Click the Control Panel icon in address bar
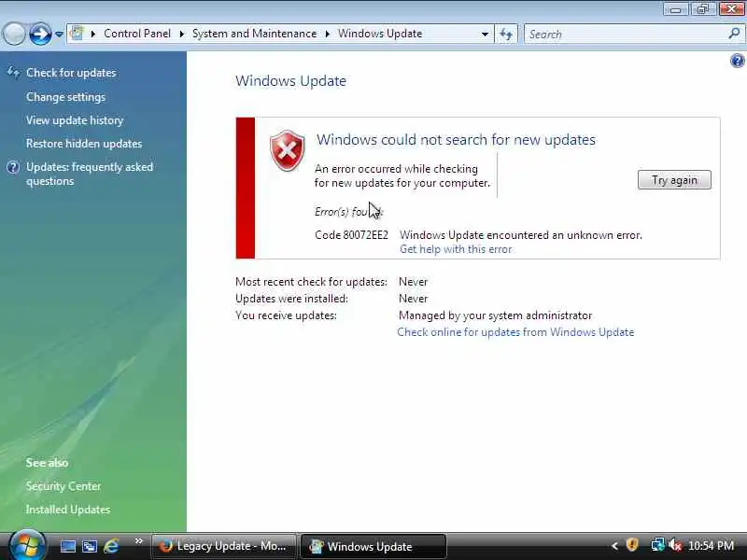This screenshot has height=560, width=747. click(x=77, y=34)
